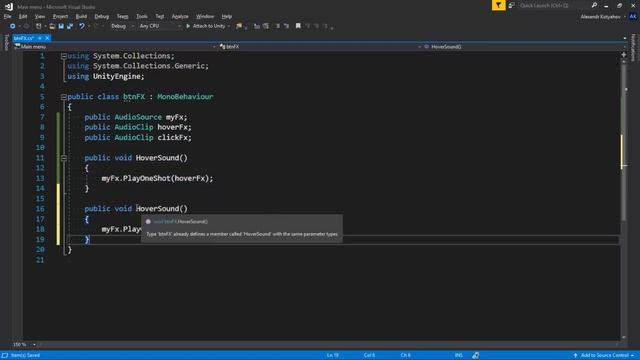Click the status bar notification bell icon
Viewport: 640px width, 360px height.
(x=476, y=356)
